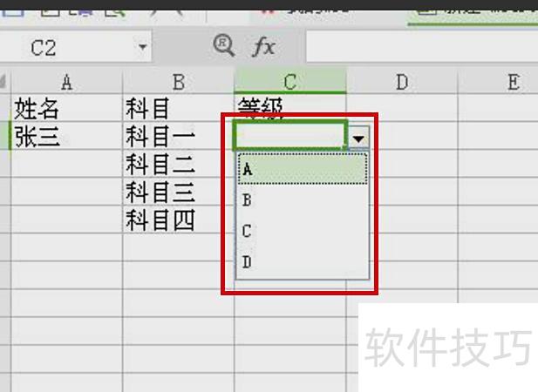
Task: Select column B header
Action: click(179, 82)
